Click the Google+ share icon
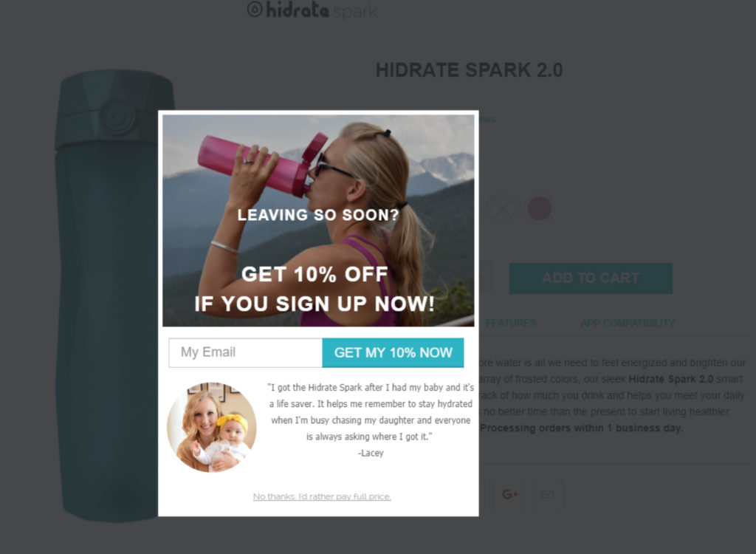Viewport: 756px width, 554px height. [x=509, y=495]
